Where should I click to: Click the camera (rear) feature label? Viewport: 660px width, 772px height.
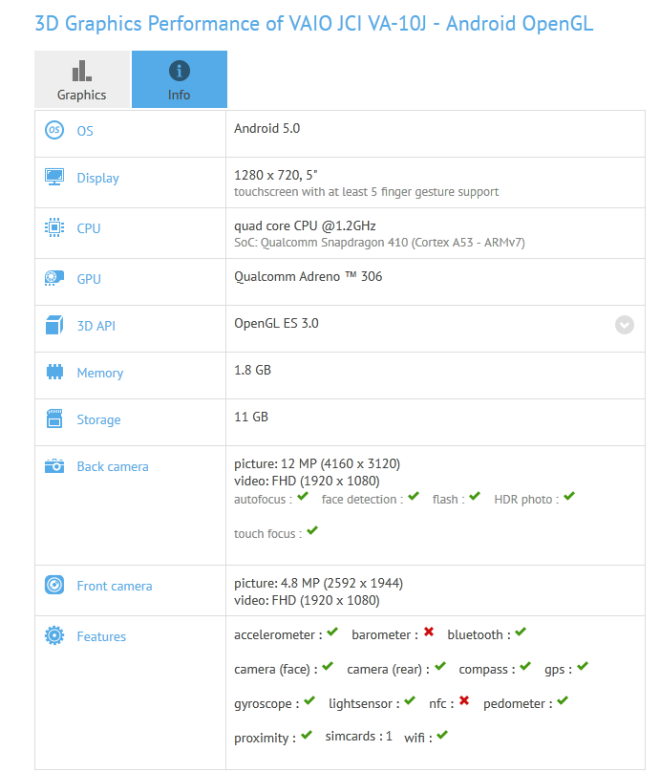point(388,670)
